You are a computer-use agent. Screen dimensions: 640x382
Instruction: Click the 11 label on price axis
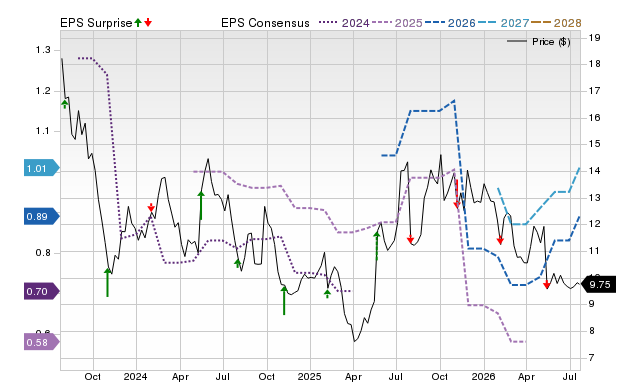pos(594,251)
